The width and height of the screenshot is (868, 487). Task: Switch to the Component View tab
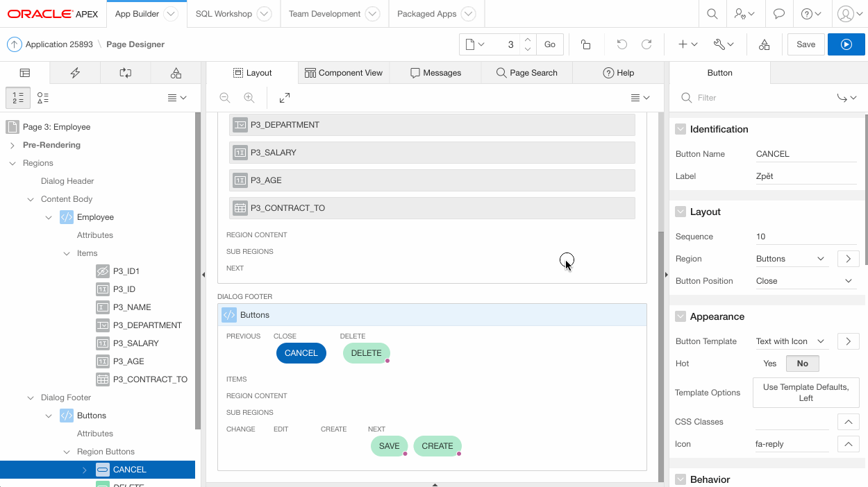tap(344, 73)
